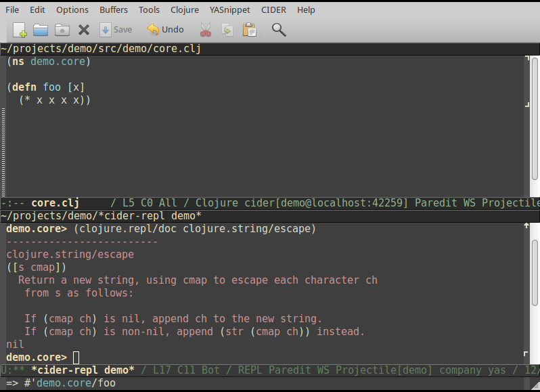Paste with the clipboard icon
540x392 pixels.
(x=249, y=30)
